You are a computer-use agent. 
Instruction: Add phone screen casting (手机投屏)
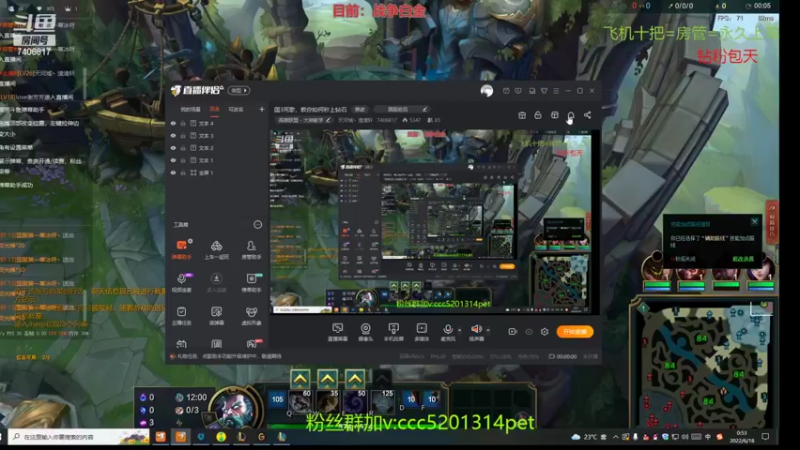(393, 332)
